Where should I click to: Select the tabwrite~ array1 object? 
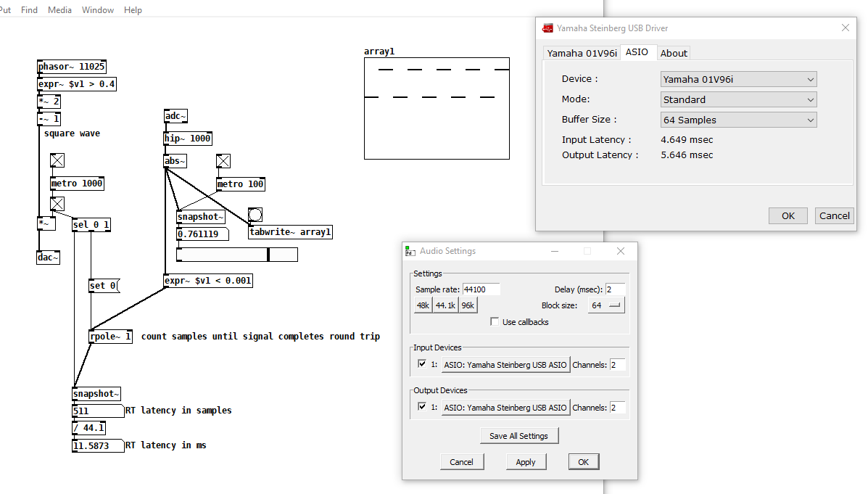[290, 232]
